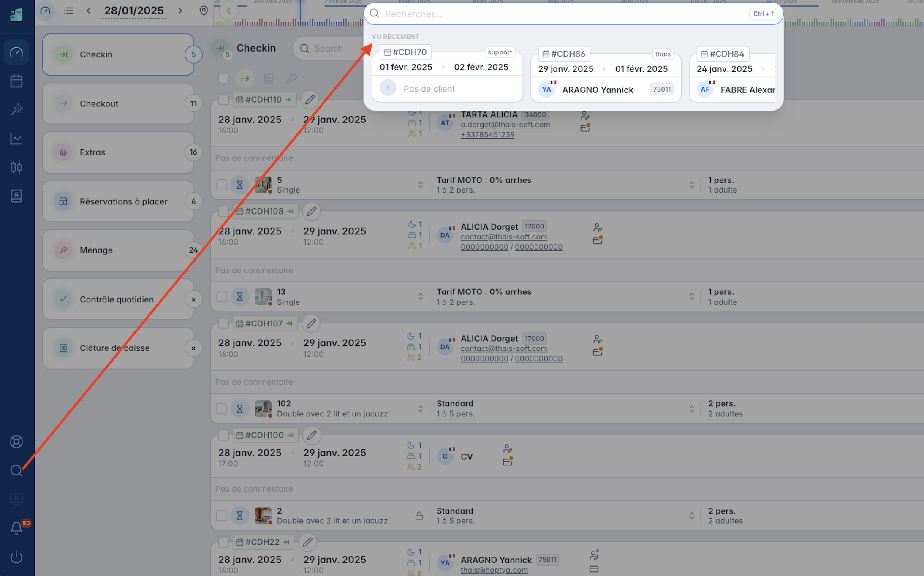The height and width of the screenshot is (576, 924).
Task: Open the rates candlestick icon in sidebar
Action: click(16, 167)
